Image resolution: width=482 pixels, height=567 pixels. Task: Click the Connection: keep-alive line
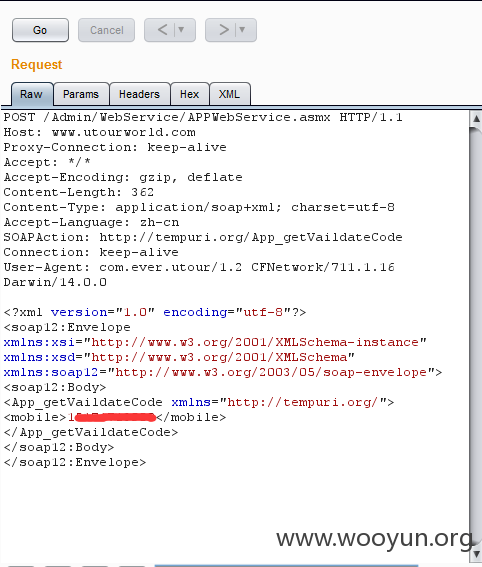[91, 252]
